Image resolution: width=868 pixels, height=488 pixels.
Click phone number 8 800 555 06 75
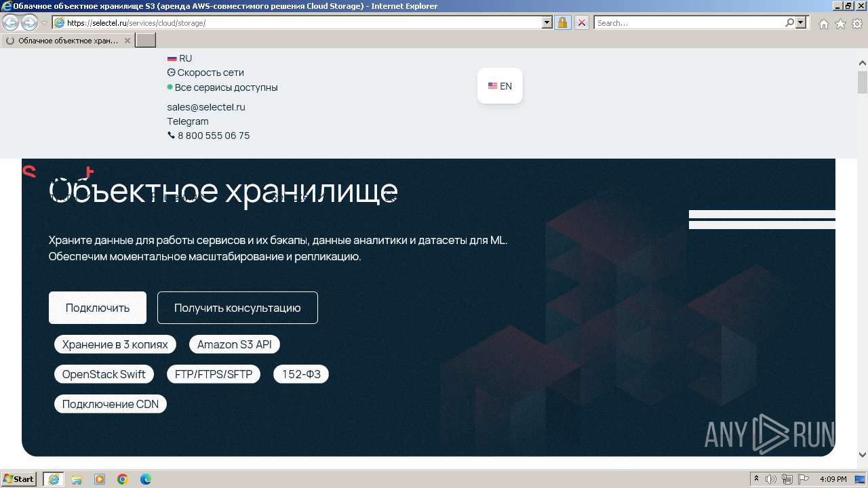coord(209,136)
